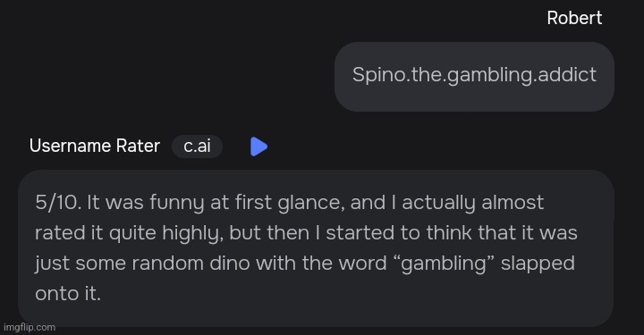The width and height of the screenshot is (644, 335).
Task: Click the 5/10 rating text
Action: 58,203
